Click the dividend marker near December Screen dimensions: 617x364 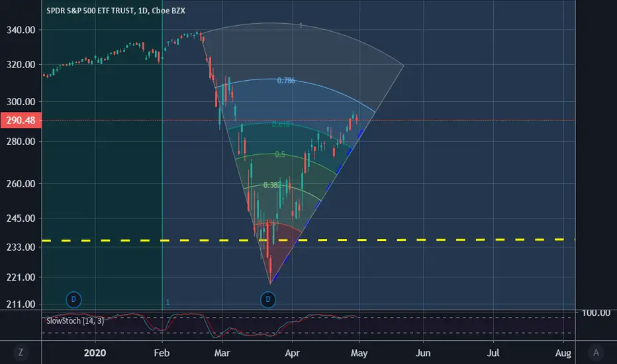click(73, 299)
